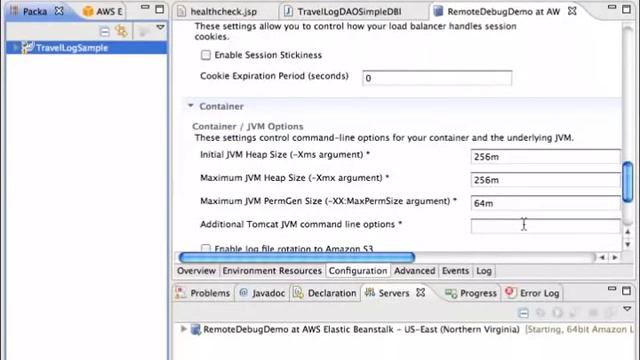Open the AWS Explorer tab
Viewport: 640px width, 360px height.
point(103,11)
